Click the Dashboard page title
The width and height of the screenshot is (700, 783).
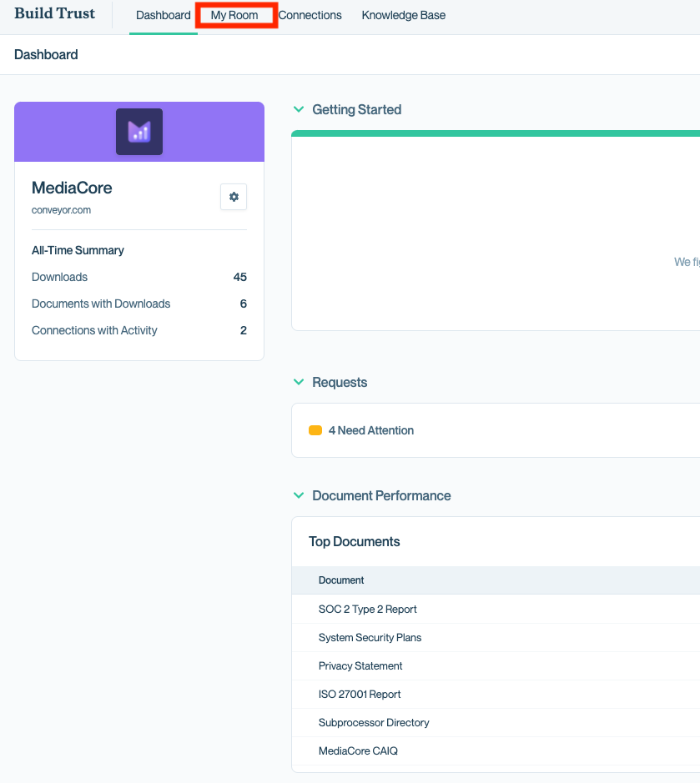click(46, 54)
